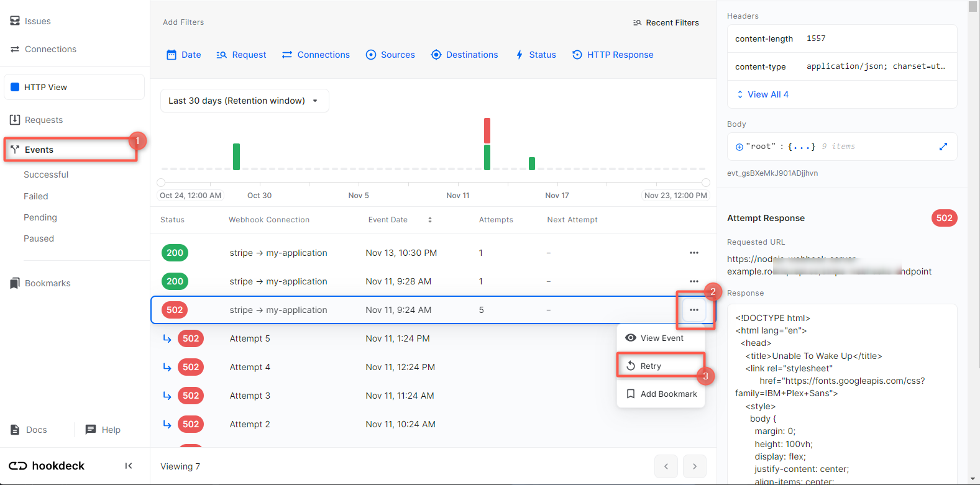Click the left handle of timeline range
Image resolution: width=980 pixels, height=485 pixels.
[161, 183]
